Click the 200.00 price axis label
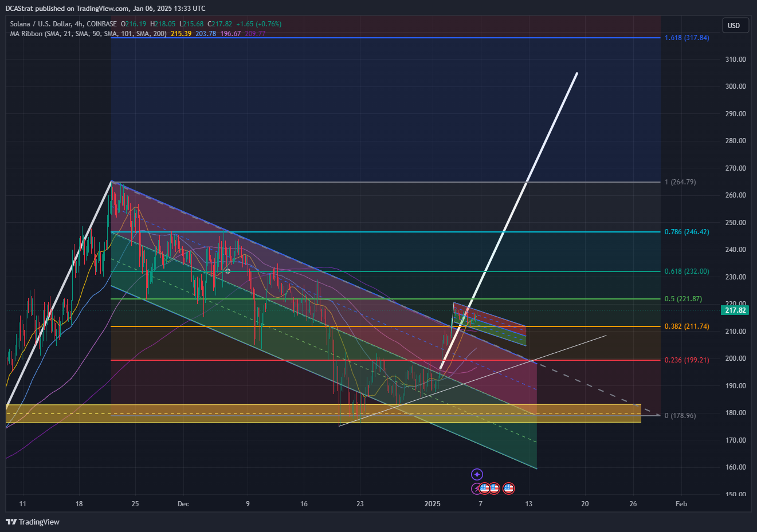 coord(735,358)
